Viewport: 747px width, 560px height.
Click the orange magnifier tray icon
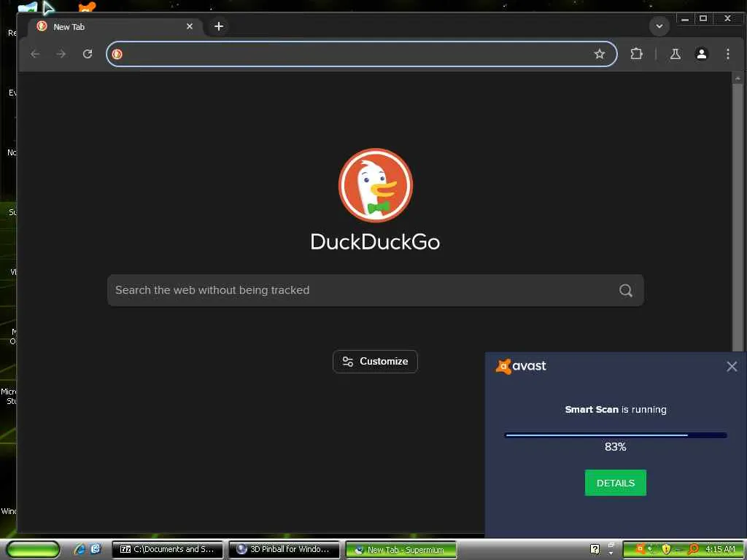(693, 550)
